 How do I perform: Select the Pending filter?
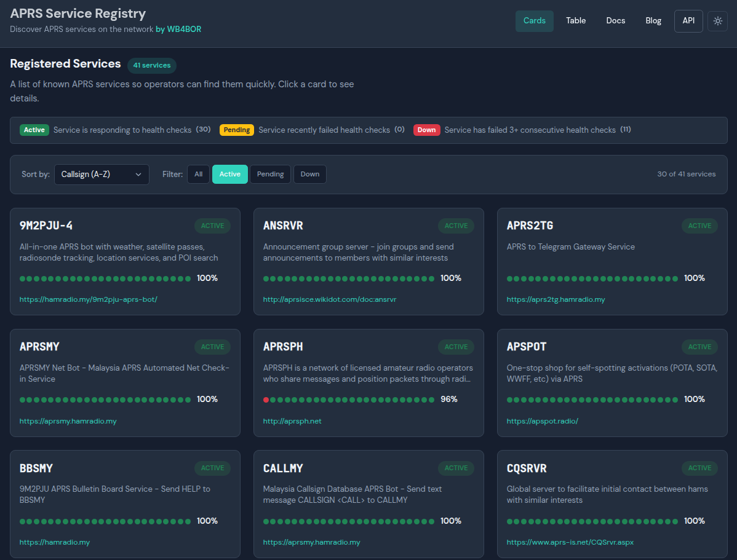pyautogui.click(x=270, y=175)
